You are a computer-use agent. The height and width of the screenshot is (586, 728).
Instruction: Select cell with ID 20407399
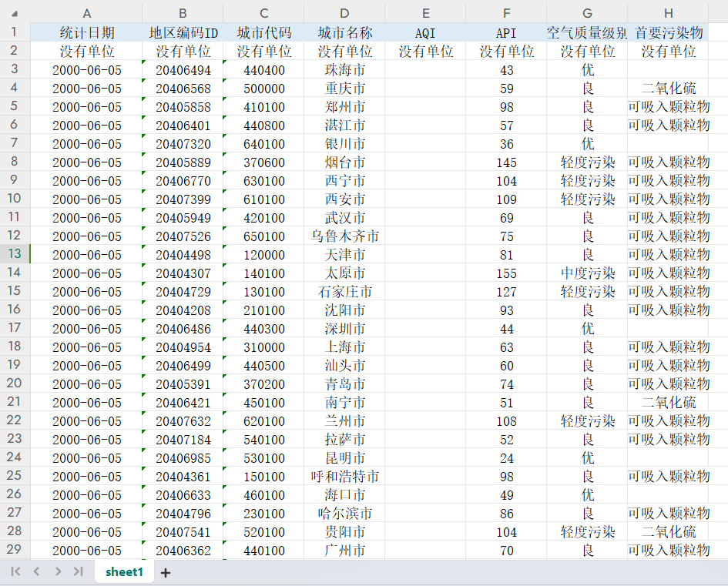[x=183, y=199]
